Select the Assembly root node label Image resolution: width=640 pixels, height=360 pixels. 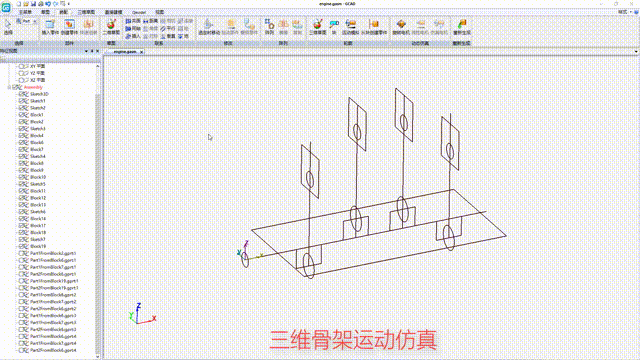(x=33, y=87)
